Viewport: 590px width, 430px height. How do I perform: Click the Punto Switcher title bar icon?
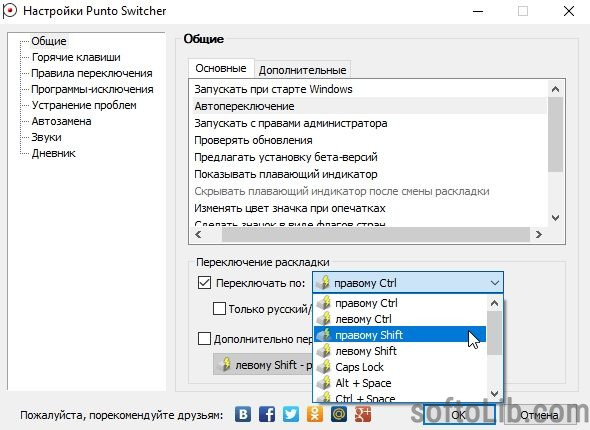9,11
